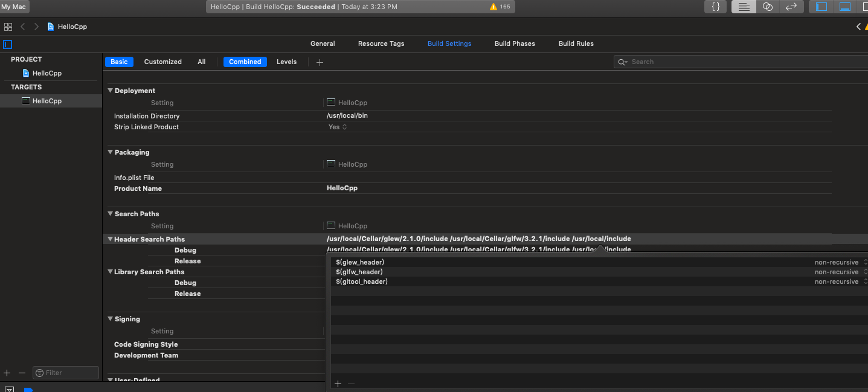Switch to the Build Rules tab
The height and width of the screenshot is (392, 868).
tap(576, 43)
